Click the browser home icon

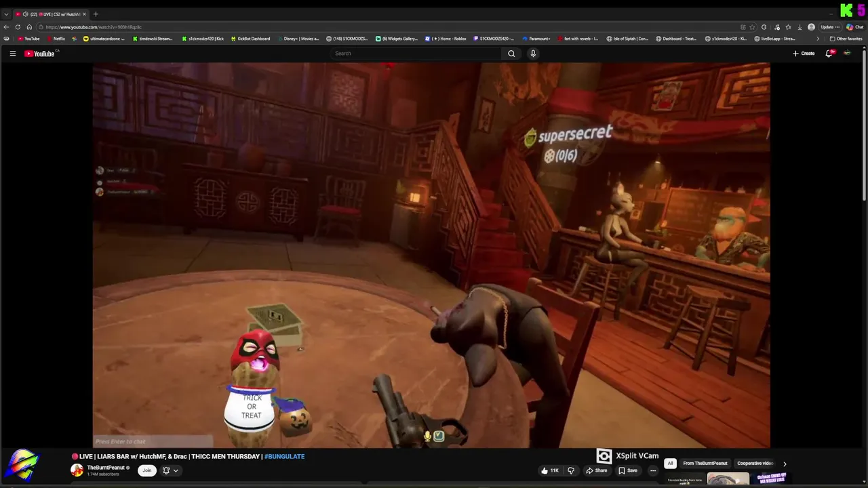(x=29, y=27)
